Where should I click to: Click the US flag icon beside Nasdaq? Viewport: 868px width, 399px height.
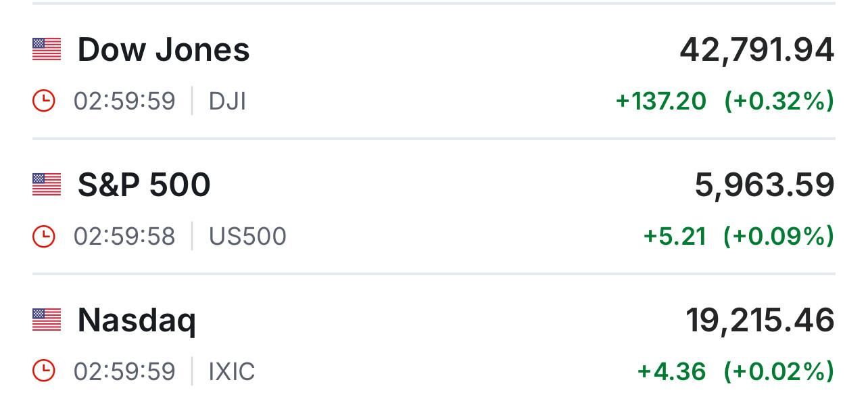[47, 320]
